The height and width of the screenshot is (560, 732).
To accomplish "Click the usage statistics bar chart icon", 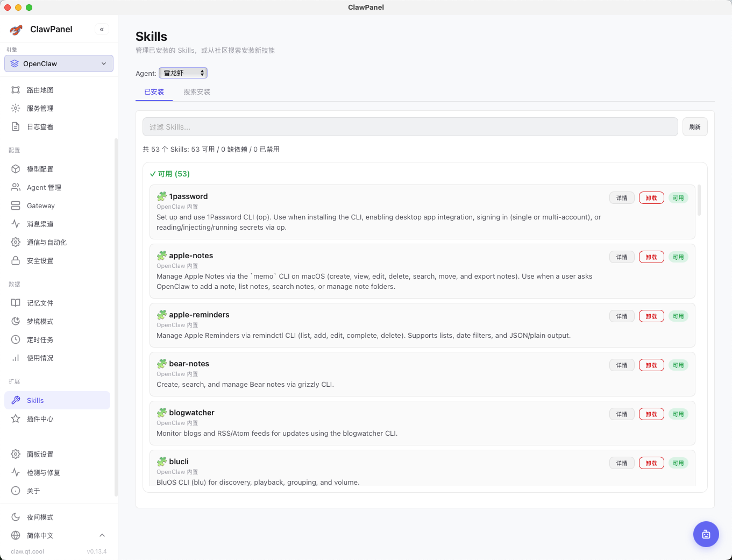I will (16, 358).
